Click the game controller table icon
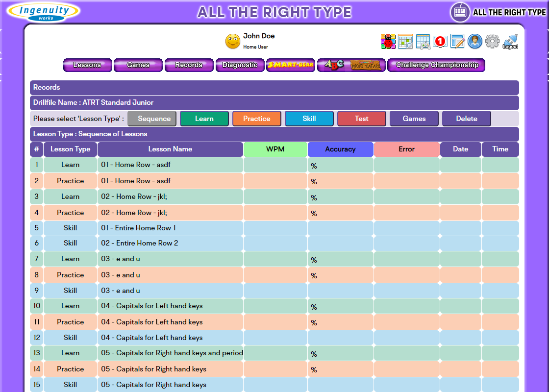The height and width of the screenshot is (392, 549). [x=423, y=42]
